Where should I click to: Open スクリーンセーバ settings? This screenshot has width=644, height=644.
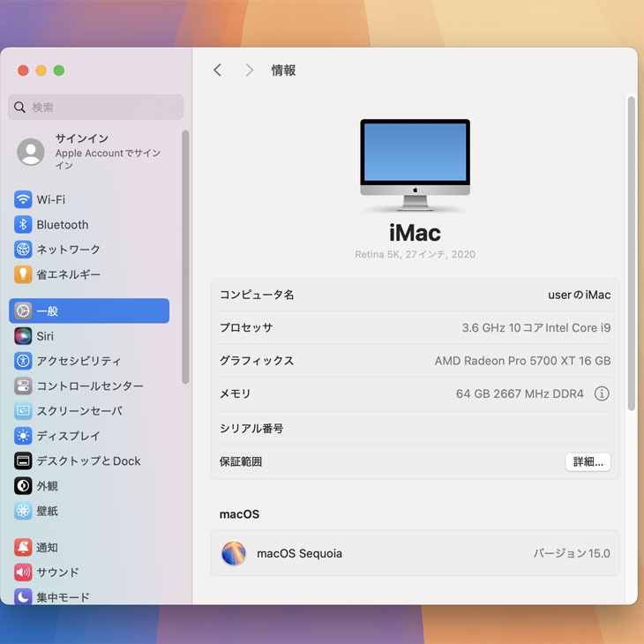79,411
